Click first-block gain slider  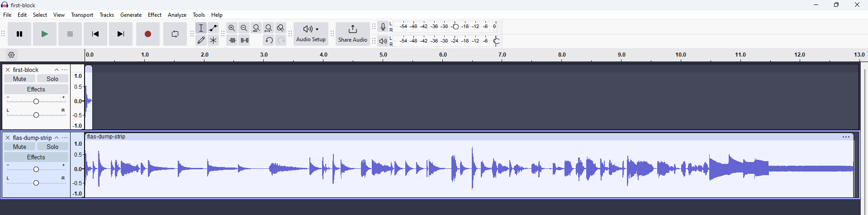(36, 101)
